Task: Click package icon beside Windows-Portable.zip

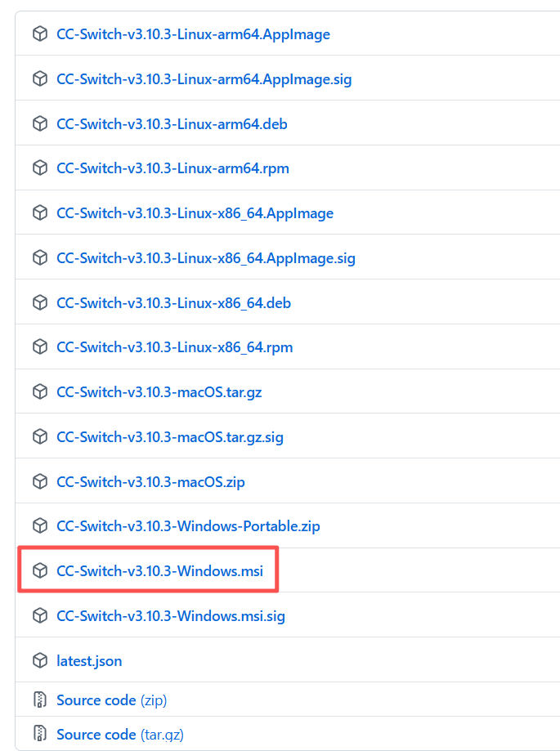Action: tap(40, 526)
